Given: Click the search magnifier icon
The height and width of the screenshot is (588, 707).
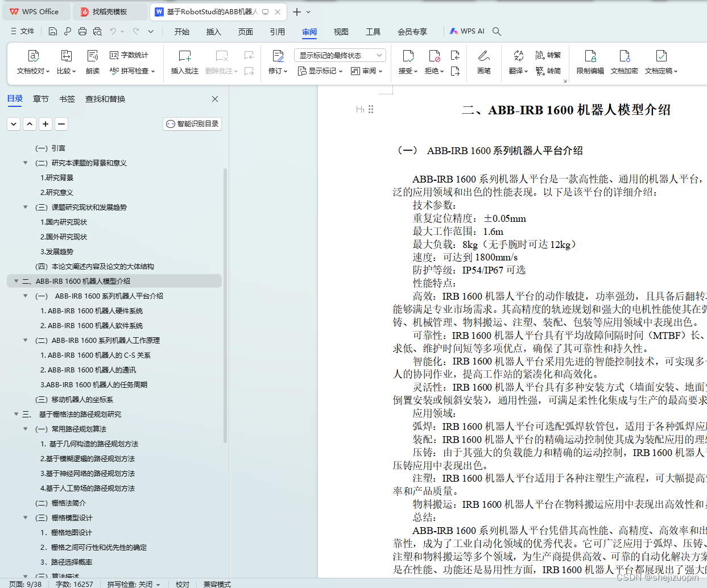Looking at the screenshot, I should coord(497,31).
